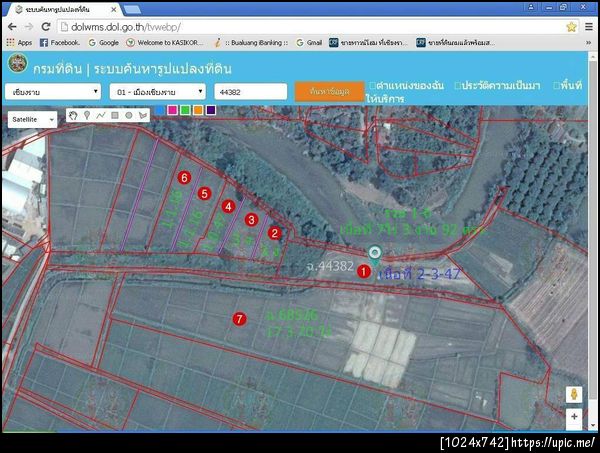The height and width of the screenshot is (453, 600).
Task: Select the hand pan tool
Action: (x=73, y=115)
